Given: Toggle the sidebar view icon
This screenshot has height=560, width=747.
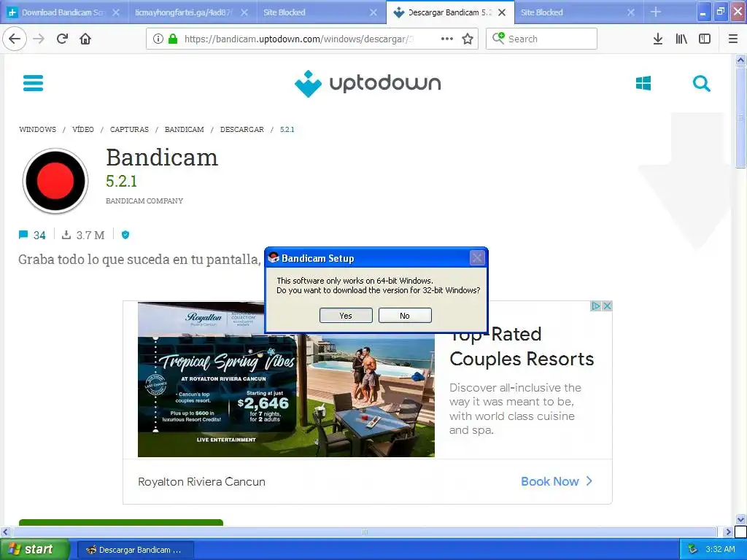Looking at the screenshot, I should [705, 39].
